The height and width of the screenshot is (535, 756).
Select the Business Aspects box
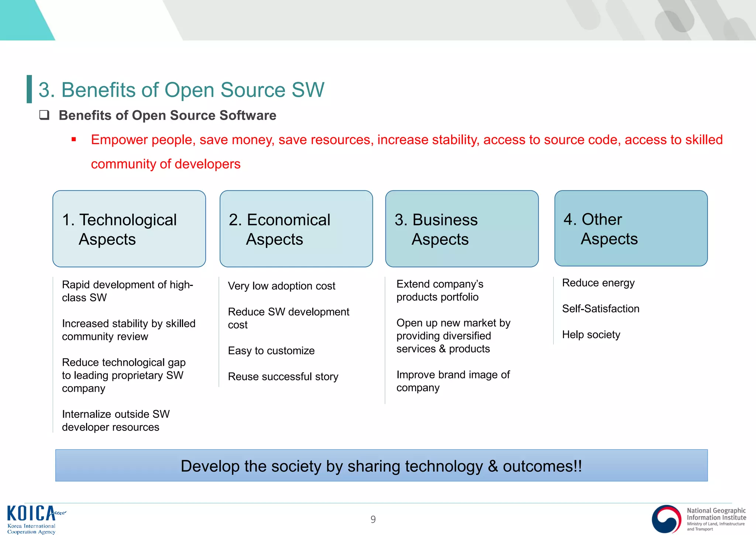coord(462,229)
